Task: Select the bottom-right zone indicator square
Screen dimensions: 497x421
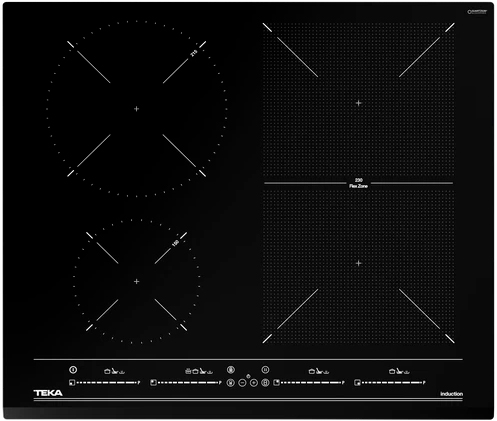Action: 357,383
